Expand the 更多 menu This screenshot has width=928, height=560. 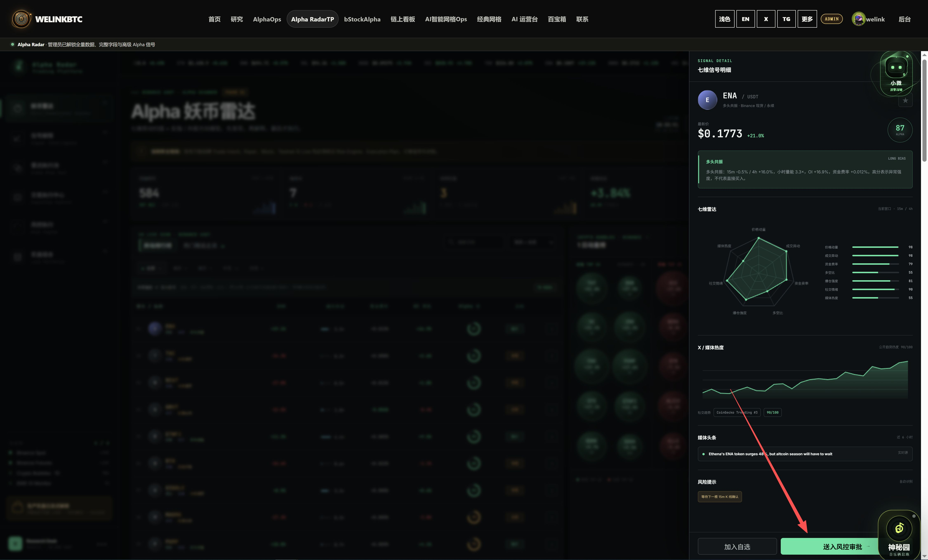[807, 19]
